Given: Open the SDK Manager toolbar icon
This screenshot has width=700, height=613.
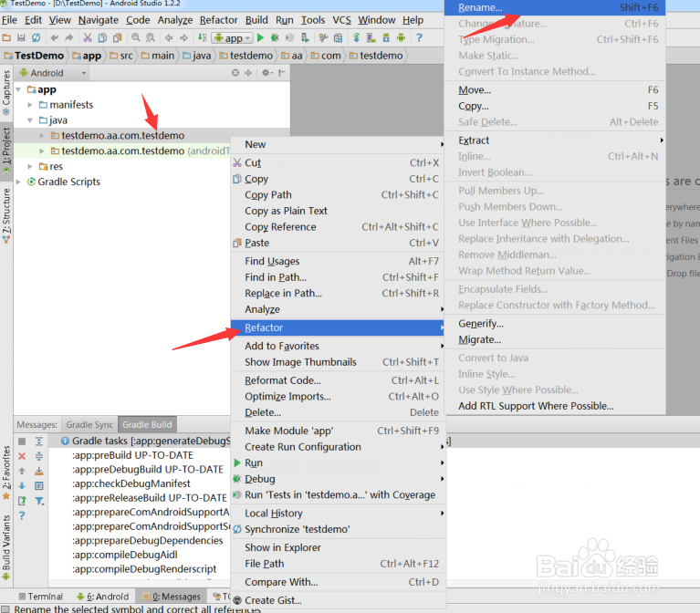Looking at the screenshot, I should 386,38.
